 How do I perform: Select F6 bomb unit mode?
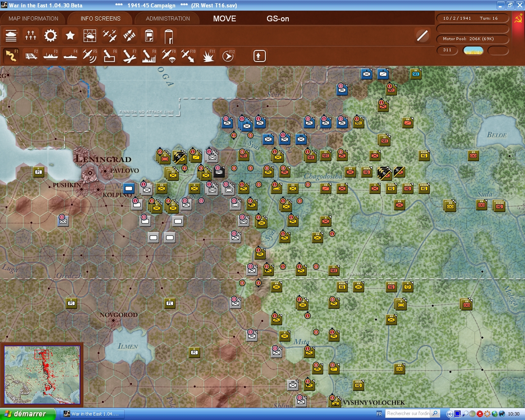(x=110, y=55)
